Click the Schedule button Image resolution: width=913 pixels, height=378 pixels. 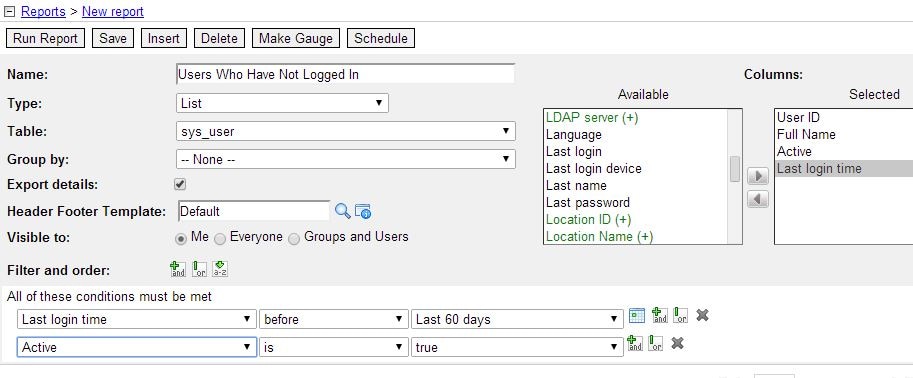[381, 38]
